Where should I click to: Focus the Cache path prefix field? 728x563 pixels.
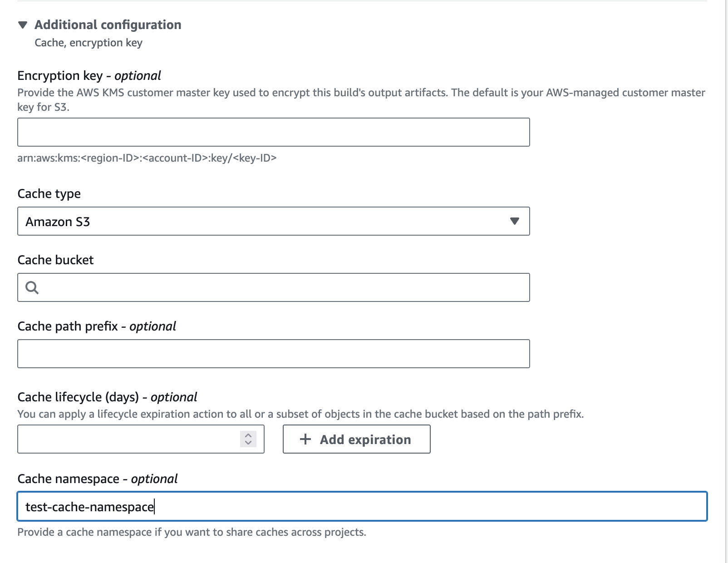273,354
